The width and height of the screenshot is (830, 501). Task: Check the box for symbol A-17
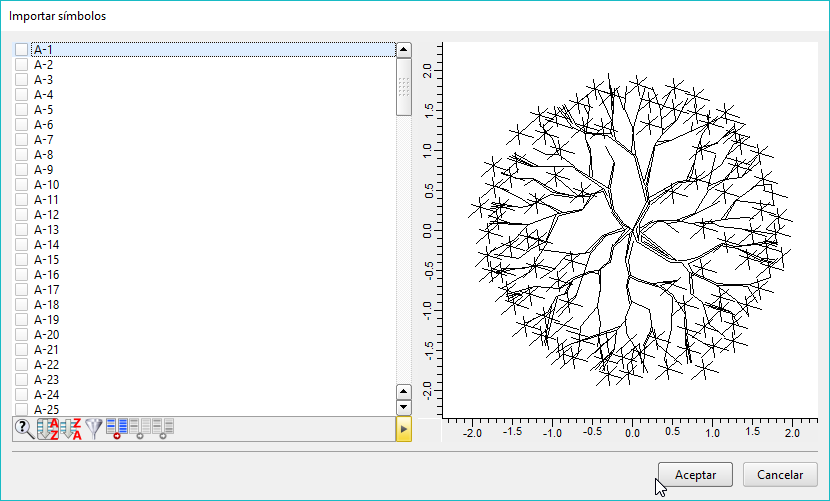pyautogui.click(x=21, y=290)
